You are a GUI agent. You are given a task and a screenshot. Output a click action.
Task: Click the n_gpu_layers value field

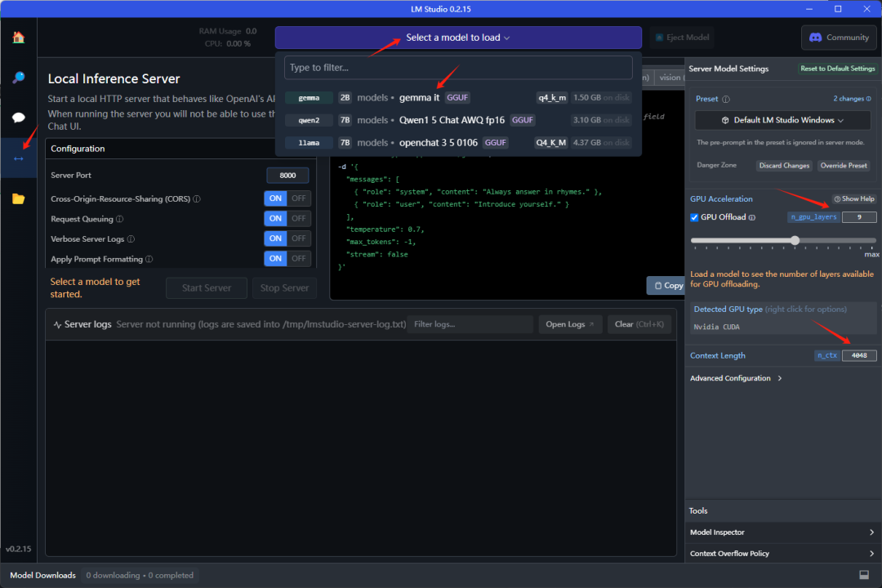tap(859, 217)
